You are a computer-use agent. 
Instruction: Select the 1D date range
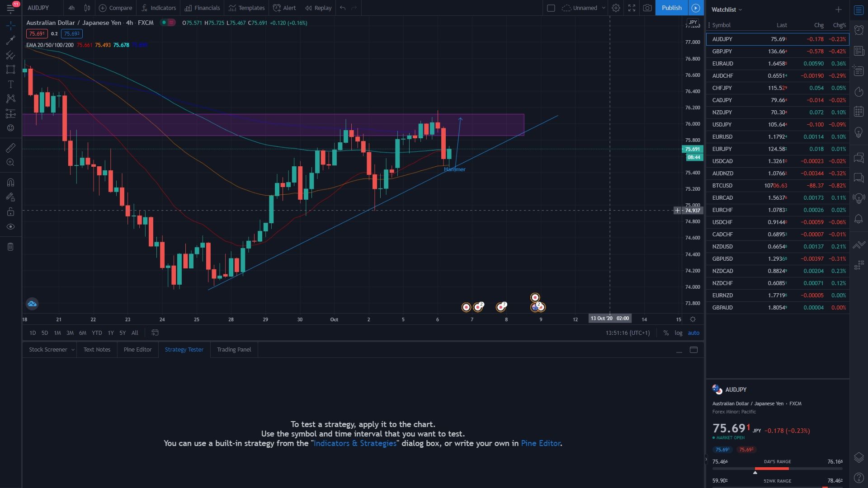click(x=33, y=333)
